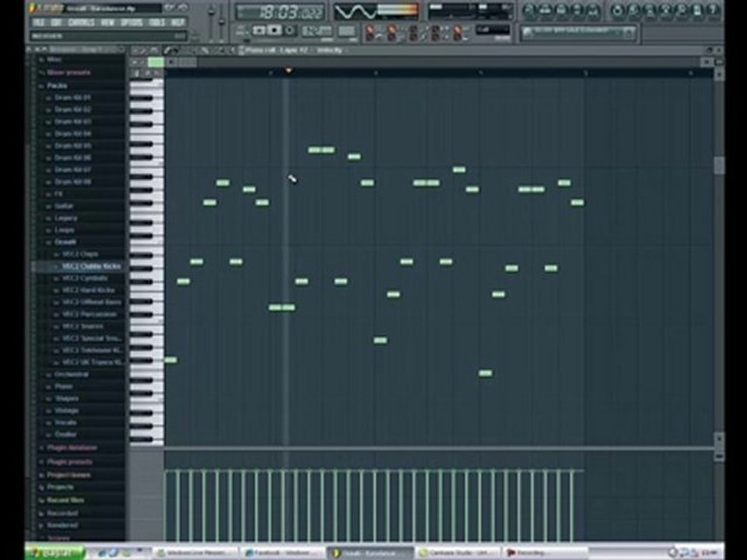Click the Stop button in the transport panel
Viewport: 747px width, 560px height.
click(x=274, y=30)
